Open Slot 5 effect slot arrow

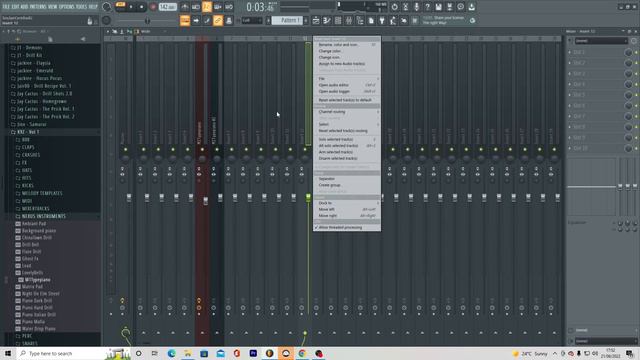point(570,95)
